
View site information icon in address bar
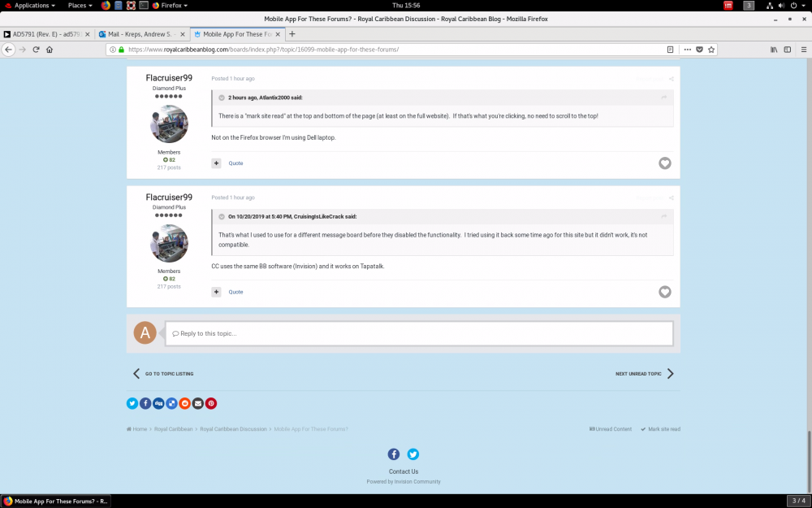tap(112, 50)
